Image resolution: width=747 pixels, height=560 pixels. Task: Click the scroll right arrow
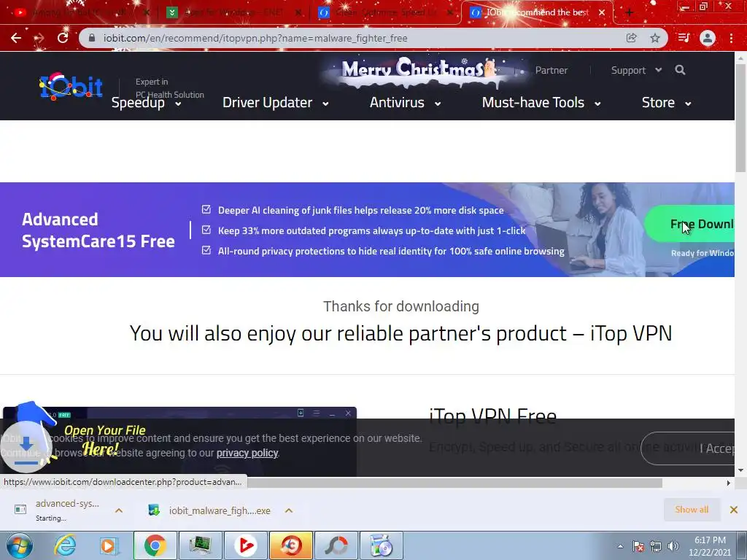729,483
